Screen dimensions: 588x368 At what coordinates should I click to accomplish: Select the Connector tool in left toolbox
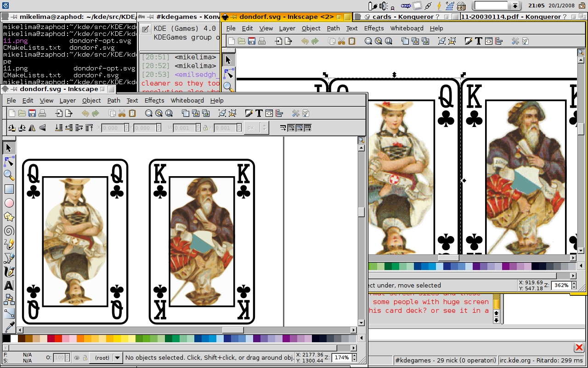tap(9, 299)
